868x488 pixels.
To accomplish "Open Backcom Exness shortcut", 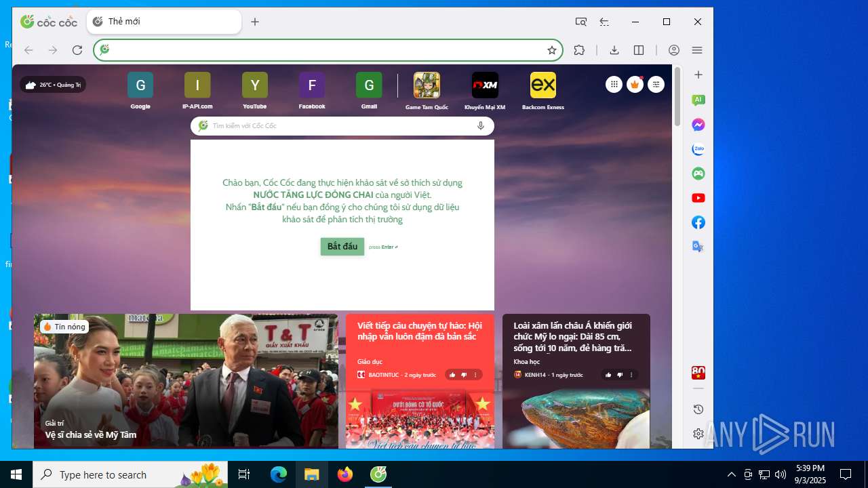I will click(543, 85).
